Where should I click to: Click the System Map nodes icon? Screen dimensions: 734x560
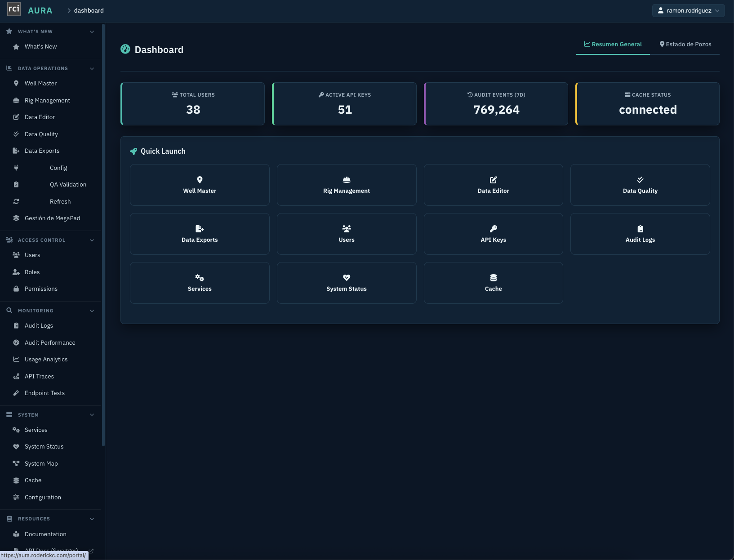coord(16,463)
